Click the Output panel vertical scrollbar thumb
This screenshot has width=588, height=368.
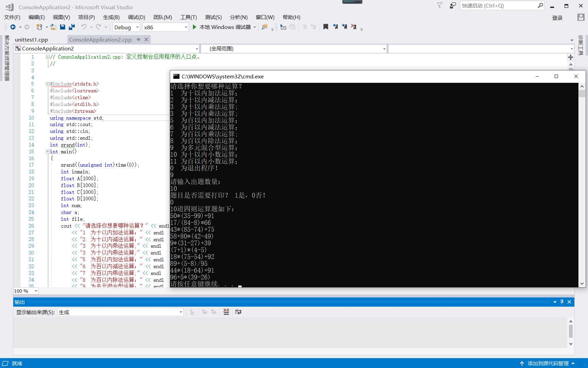[x=571, y=331]
